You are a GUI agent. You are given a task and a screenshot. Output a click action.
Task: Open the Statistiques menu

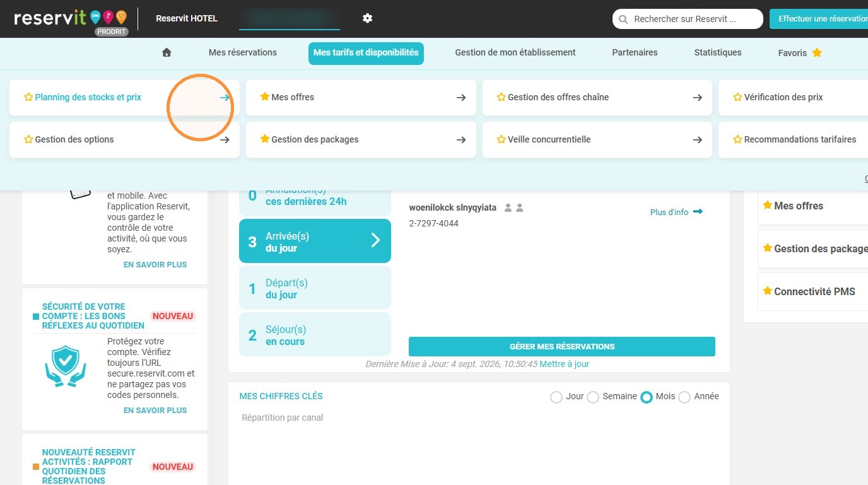coord(718,53)
